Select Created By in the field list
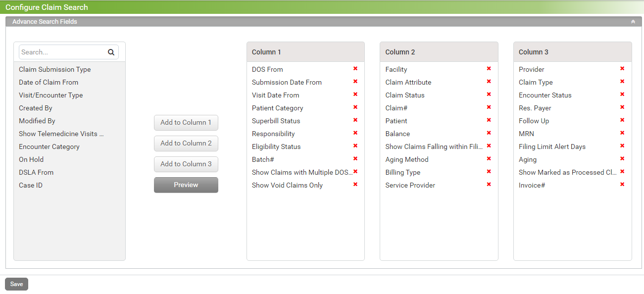Image resolution: width=644 pixels, height=294 pixels. coord(35,107)
